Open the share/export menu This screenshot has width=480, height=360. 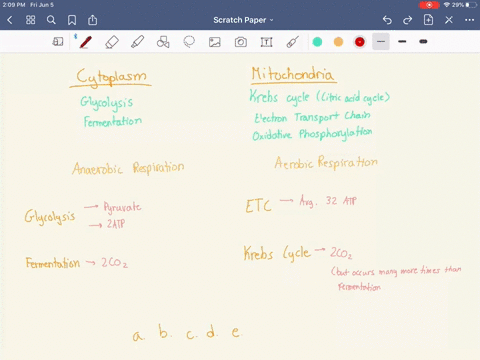click(x=92, y=20)
